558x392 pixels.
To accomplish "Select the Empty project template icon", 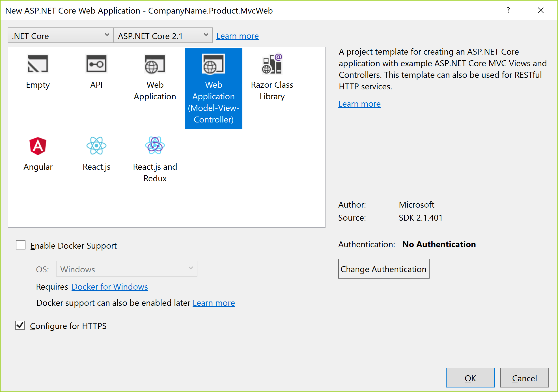I will 38,64.
